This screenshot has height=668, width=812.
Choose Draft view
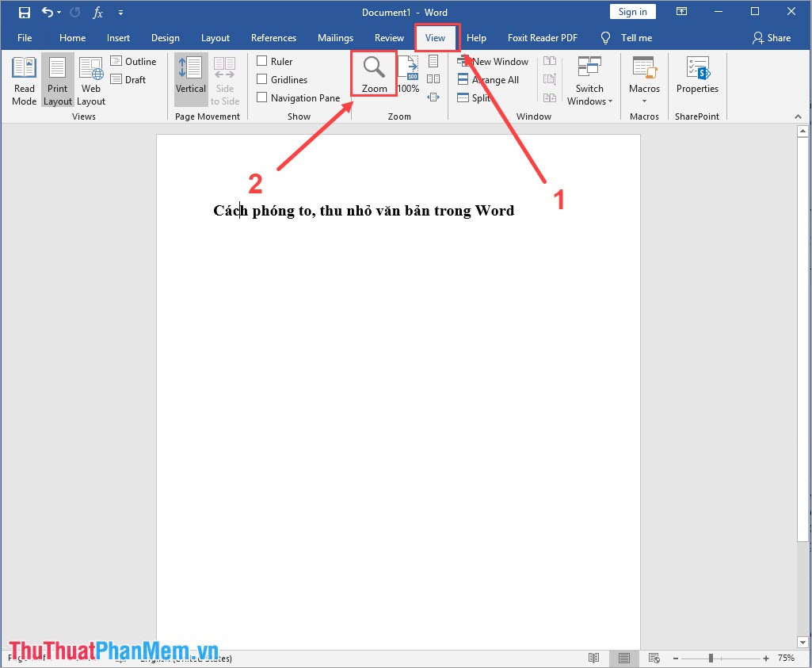pos(128,80)
